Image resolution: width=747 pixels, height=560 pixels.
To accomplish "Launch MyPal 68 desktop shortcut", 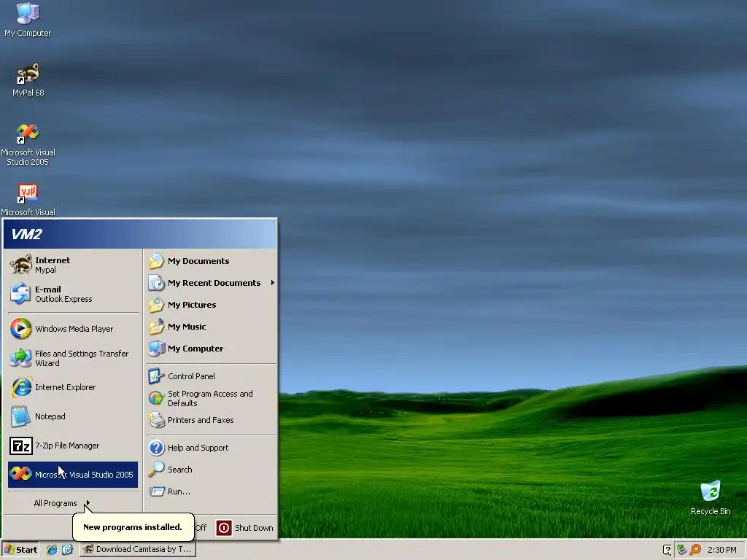I will click(x=28, y=79).
